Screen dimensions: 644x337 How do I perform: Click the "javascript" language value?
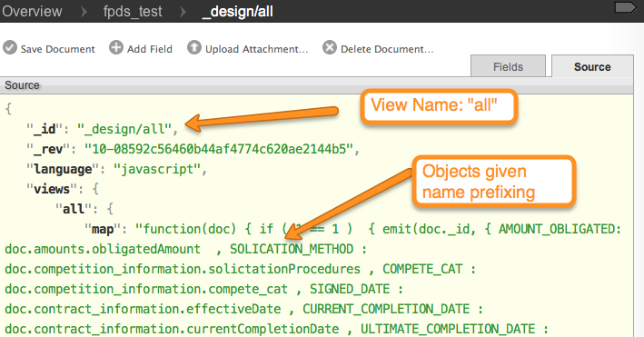[x=156, y=169]
